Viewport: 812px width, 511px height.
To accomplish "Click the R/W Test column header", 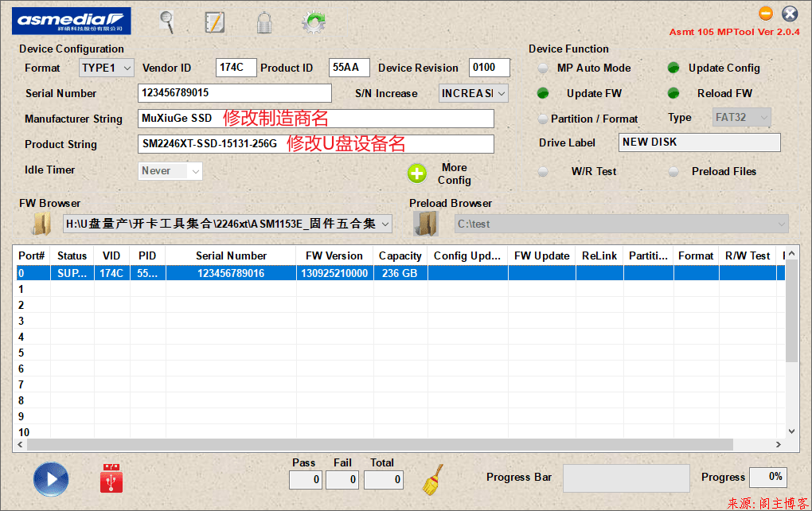I will point(748,255).
